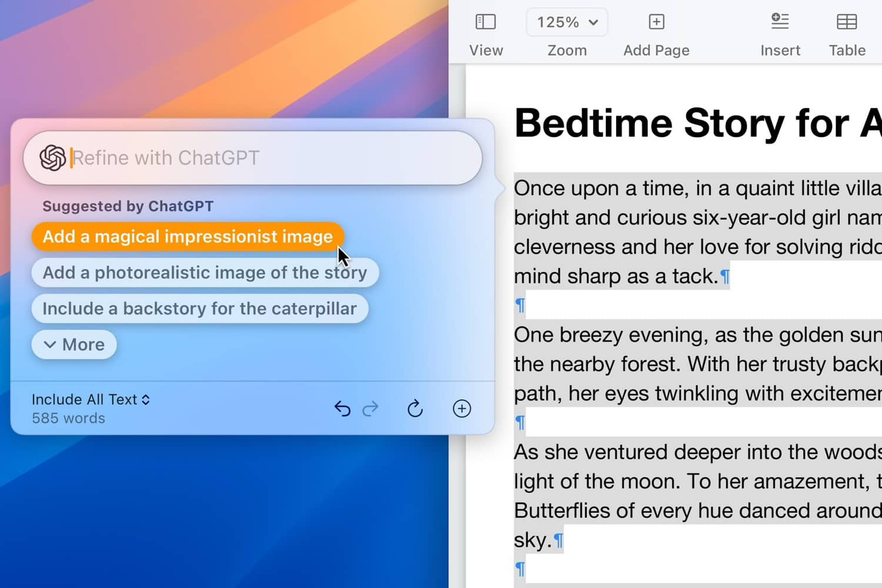
Task: Click the '585 words' count label
Action: (x=68, y=418)
